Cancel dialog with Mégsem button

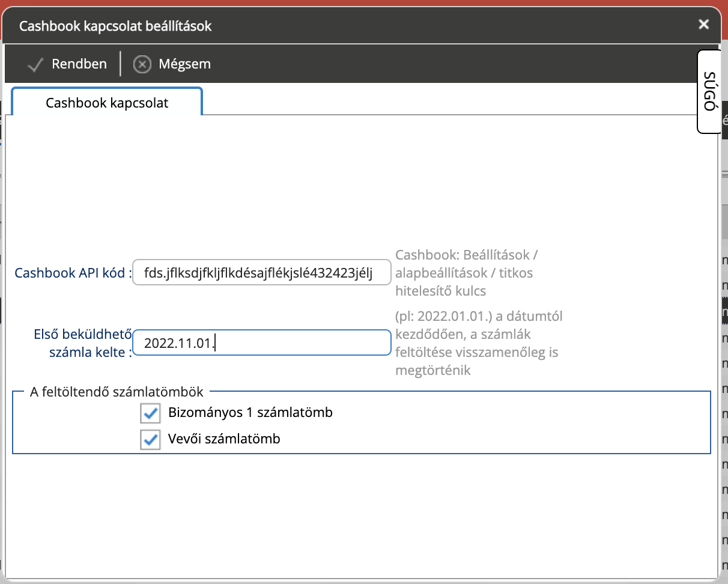point(172,64)
